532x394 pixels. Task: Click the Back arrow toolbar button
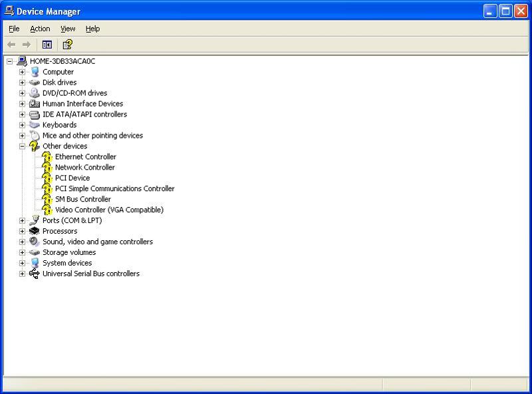(x=11, y=45)
